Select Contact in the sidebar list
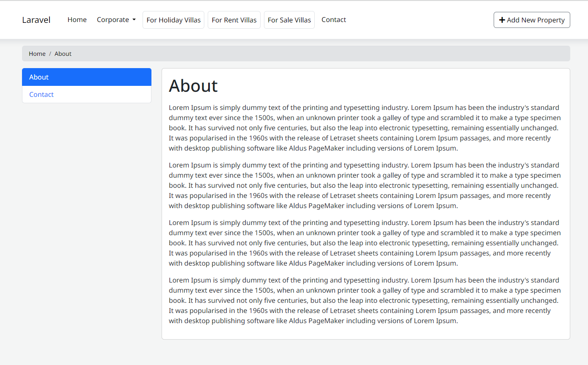This screenshot has width=588, height=365. coord(87,94)
